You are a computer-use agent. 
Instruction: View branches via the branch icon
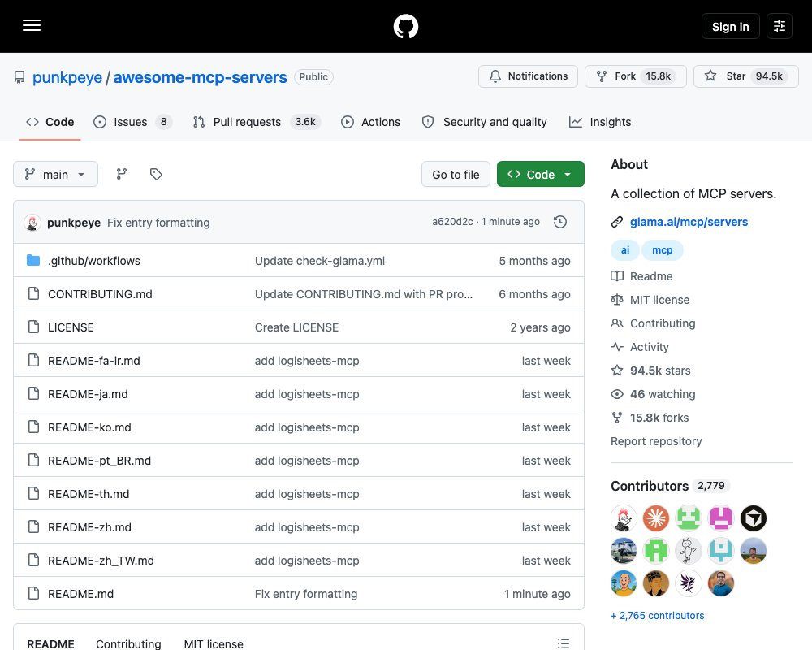click(122, 174)
